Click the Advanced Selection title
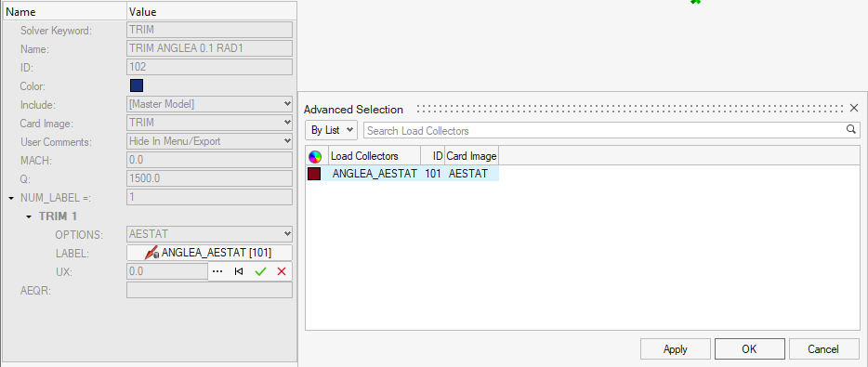 pos(353,109)
